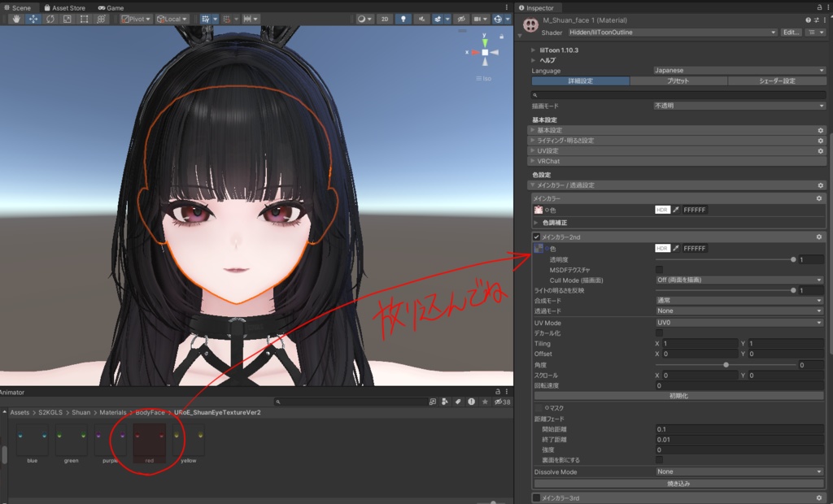The image size is (833, 504).
Task: Open the 透過モード dropdown set to None
Action: click(x=739, y=311)
